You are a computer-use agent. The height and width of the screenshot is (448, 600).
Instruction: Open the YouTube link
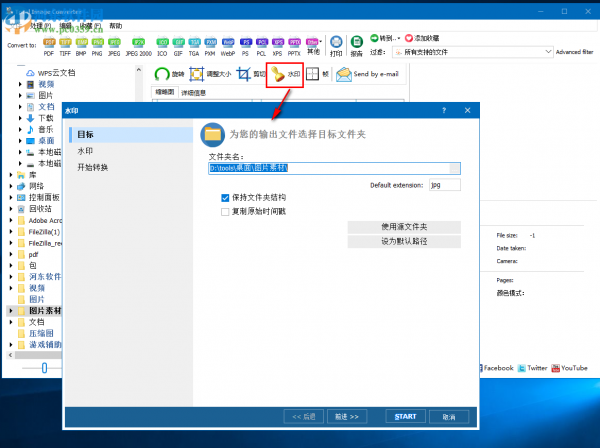point(569,368)
